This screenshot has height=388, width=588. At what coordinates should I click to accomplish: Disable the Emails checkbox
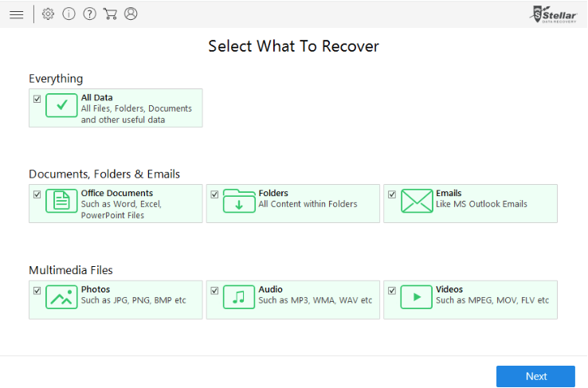(392, 194)
